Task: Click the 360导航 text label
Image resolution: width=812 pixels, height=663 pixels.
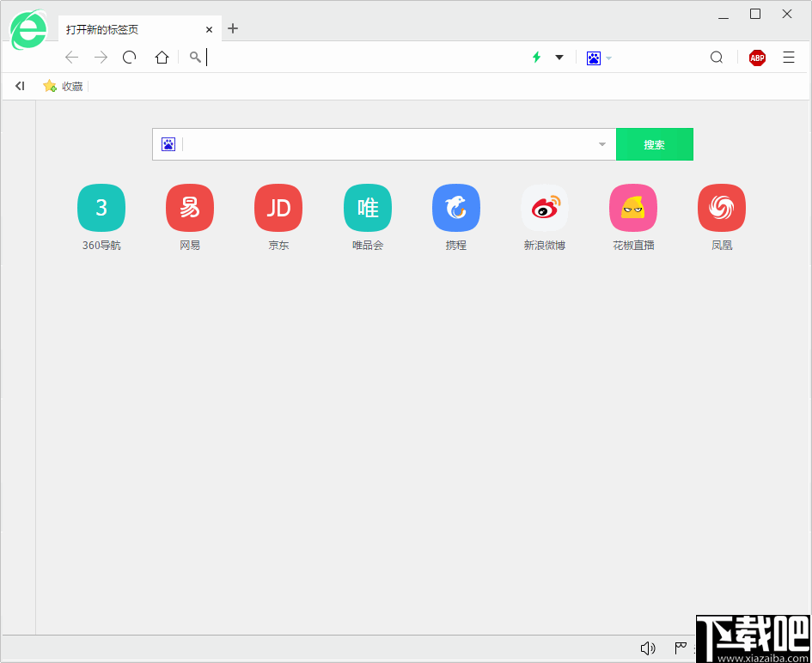Action: (101, 246)
